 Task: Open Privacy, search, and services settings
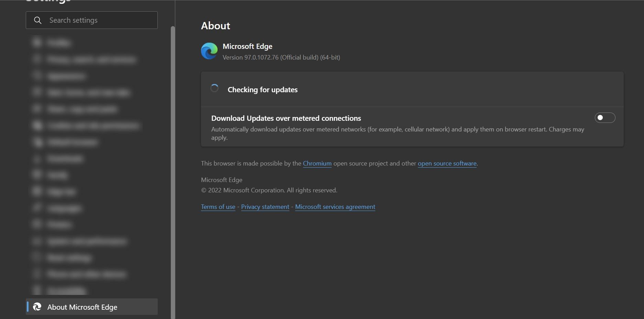click(x=91, y=59)
